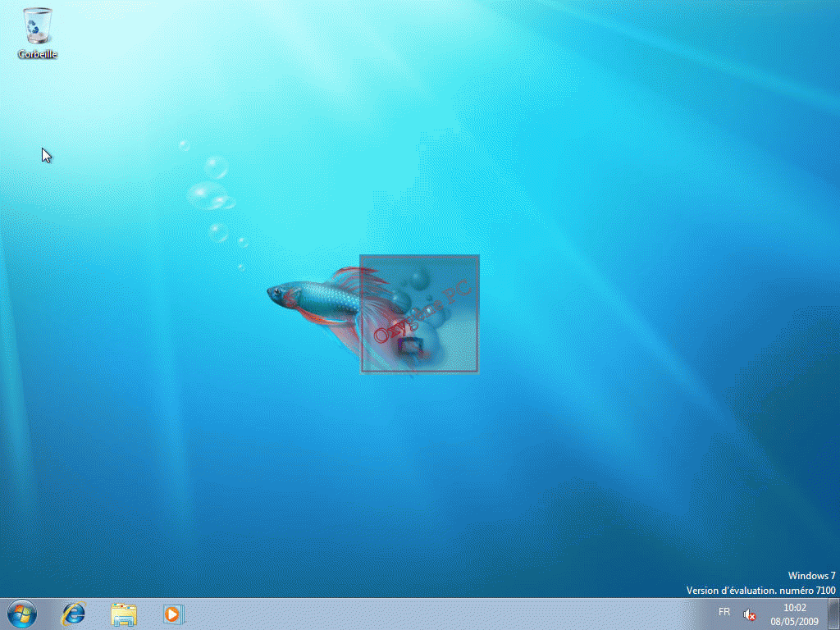Launch Windows Media Player from taskbar
The width and height of the screenshot is (840, 630).
click(x=173, y=613)
